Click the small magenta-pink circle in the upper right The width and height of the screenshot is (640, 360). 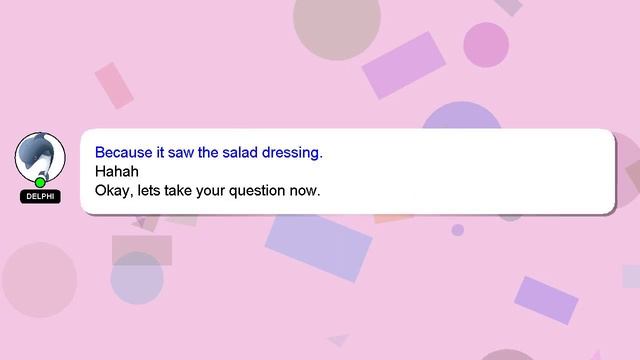(486, 45)
